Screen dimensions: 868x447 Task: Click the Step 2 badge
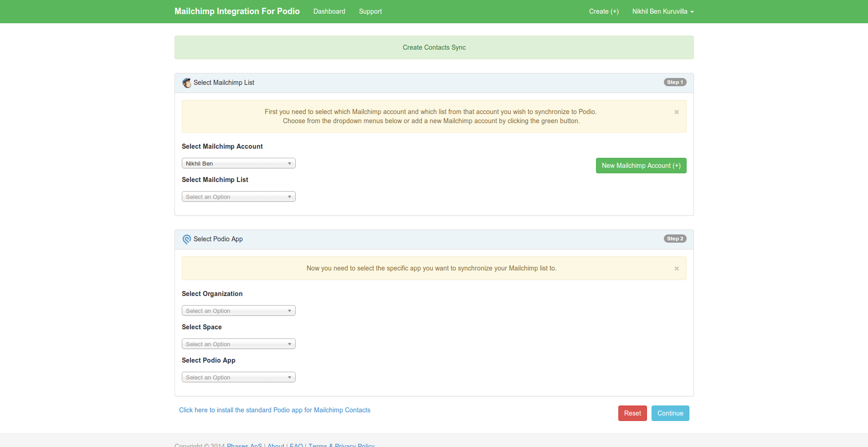click(674, 239)
